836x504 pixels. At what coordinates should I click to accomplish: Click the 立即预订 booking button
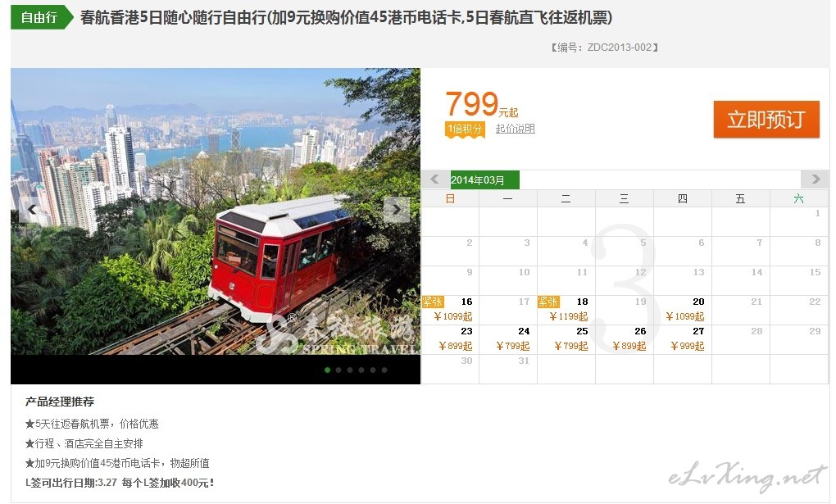[766, 120]
